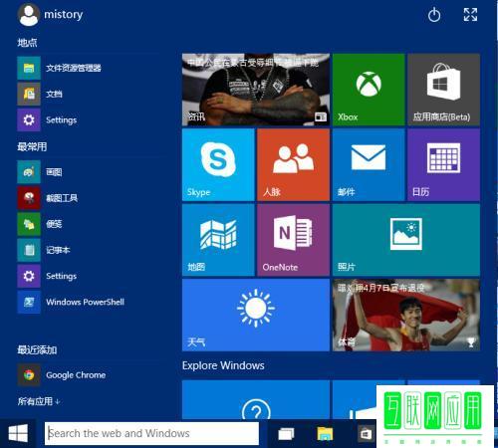Expand Start menu to full screen
The height and width of the screenshot is (448, 498).
(x=470, y=15)
